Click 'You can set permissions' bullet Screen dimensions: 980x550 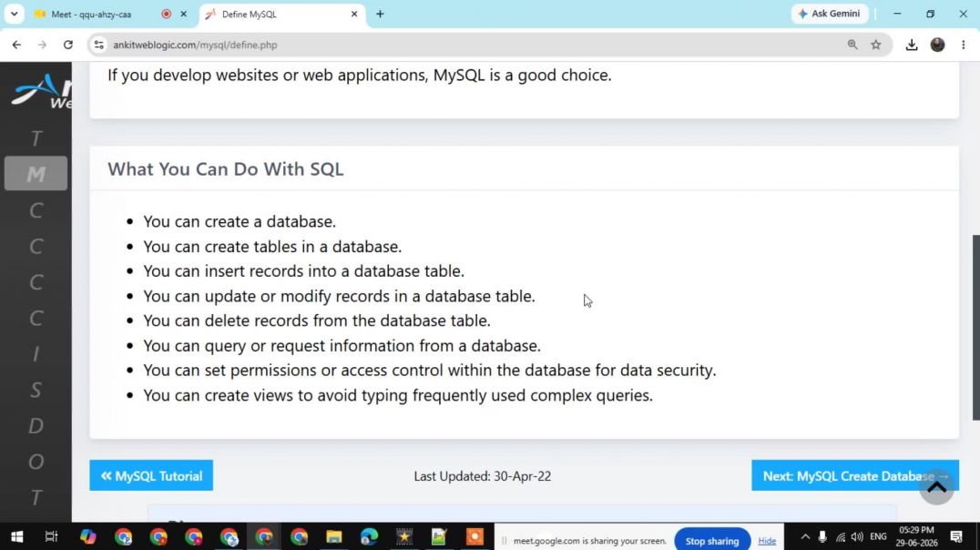click(430, 370)
